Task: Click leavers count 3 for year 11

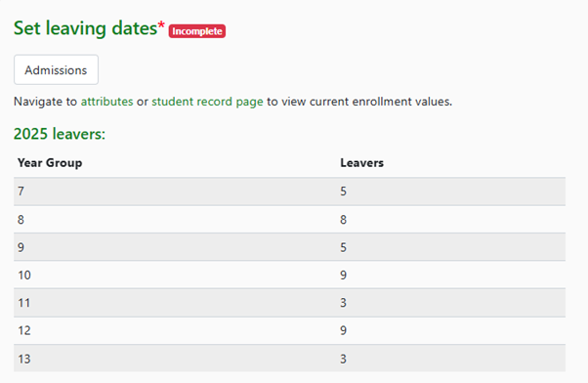Action: (451, 303)
